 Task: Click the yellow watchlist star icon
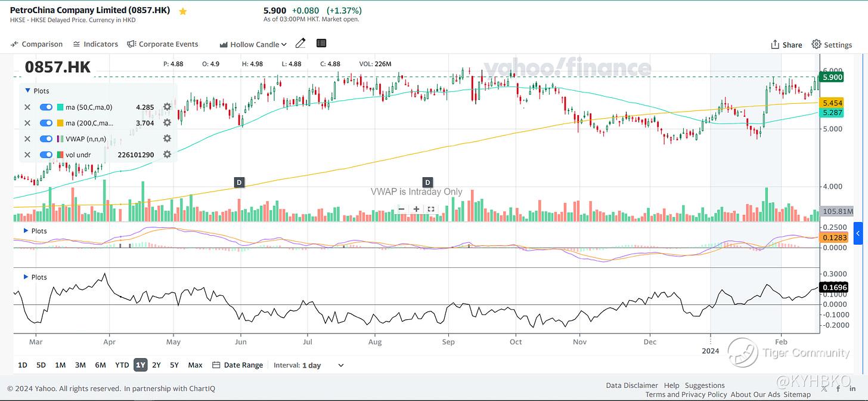(183, 11)
